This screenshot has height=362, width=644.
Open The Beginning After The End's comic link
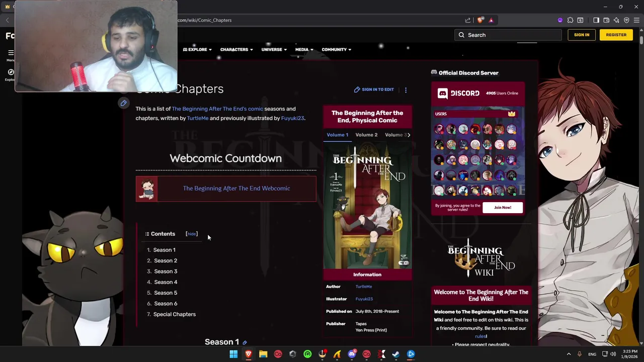pyautogui.click(x=217, y=109)
